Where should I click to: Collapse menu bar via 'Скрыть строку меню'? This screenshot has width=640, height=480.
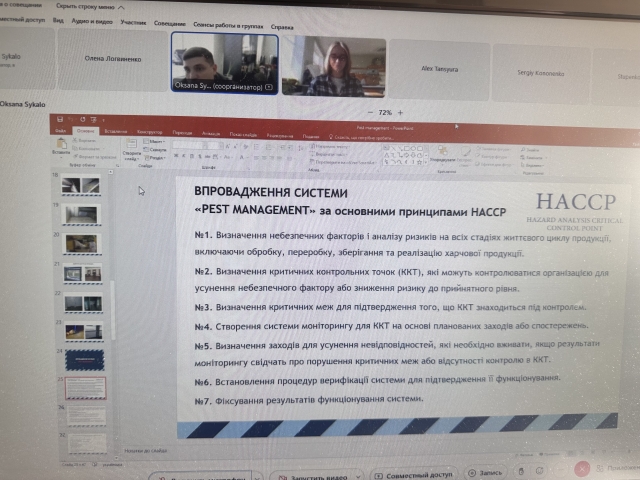coord(90,7)
